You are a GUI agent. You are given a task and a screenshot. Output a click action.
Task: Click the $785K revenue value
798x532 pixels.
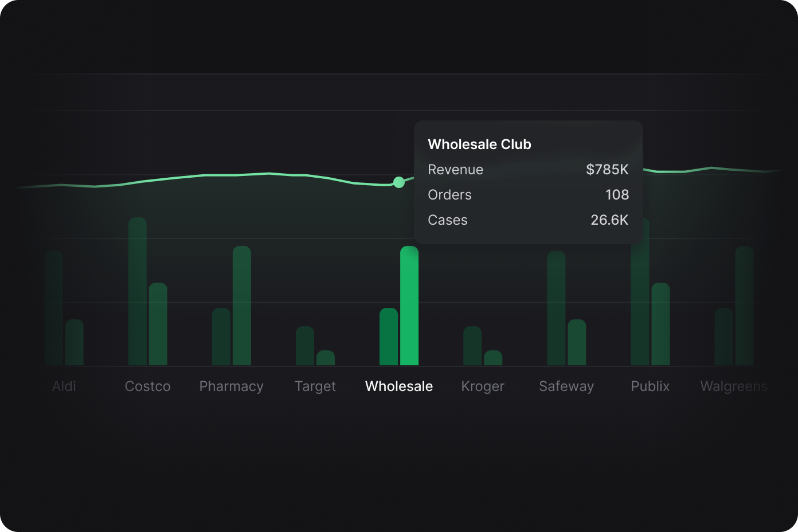[607, 170]
